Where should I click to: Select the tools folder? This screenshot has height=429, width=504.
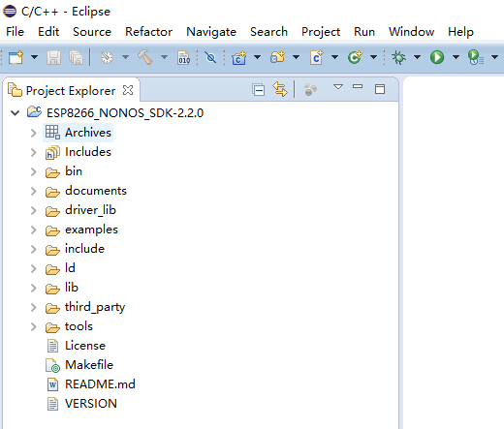click(79, 326)
